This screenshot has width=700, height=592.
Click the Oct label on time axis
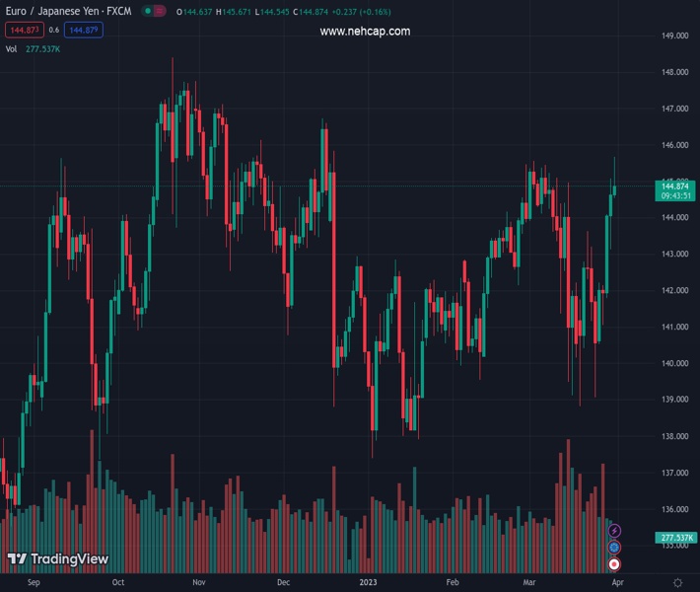117,583
